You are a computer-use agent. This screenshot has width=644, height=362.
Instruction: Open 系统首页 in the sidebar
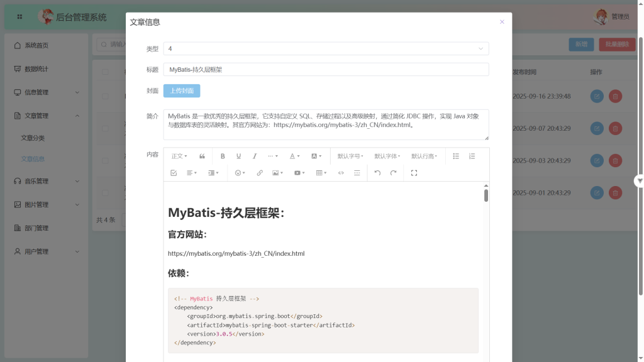click(x=36, y=45)
